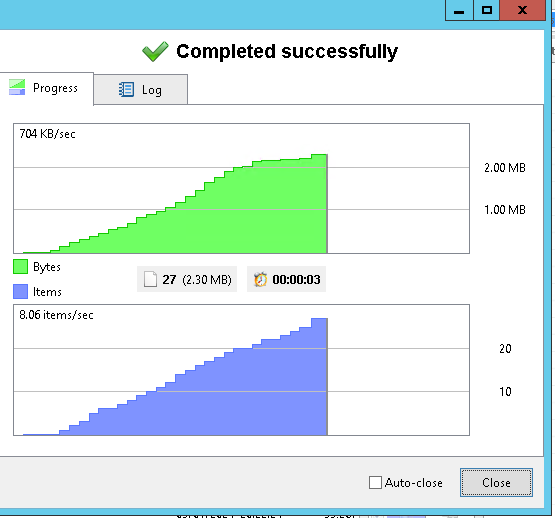The width and height of the screenshot is (555, 518).
Task: Click the blue Items legend swatch
Action: click(21, 291)
